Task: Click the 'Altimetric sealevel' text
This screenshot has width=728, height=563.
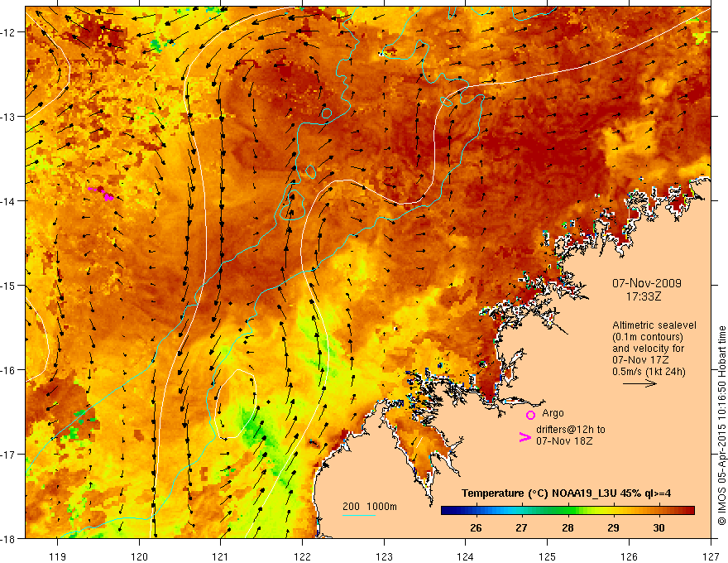Action: 654,325
